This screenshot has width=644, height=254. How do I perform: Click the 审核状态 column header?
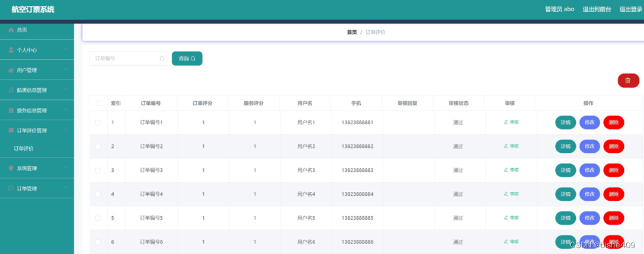click(x=459, y=104)
